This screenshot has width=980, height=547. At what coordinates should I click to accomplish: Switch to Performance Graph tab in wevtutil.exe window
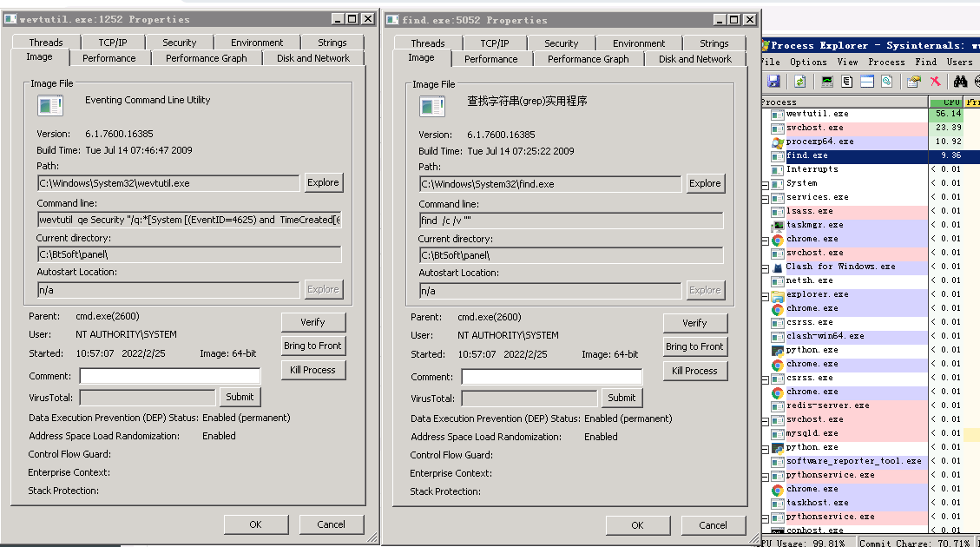click(x=207, y=58)
